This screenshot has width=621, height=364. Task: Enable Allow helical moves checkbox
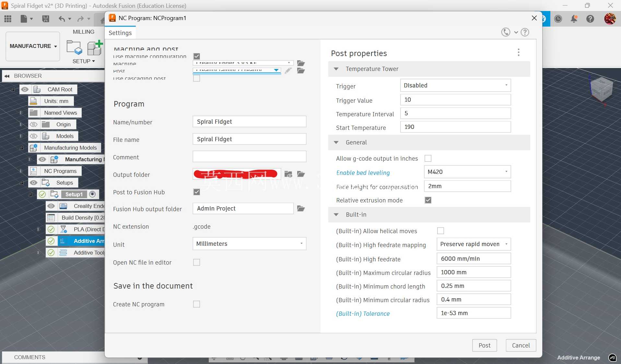tap(440, 231)
